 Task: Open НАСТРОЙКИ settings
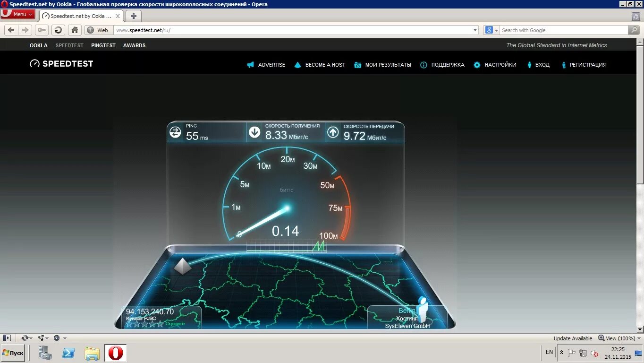pyautogui.click(x=500, y=65)
